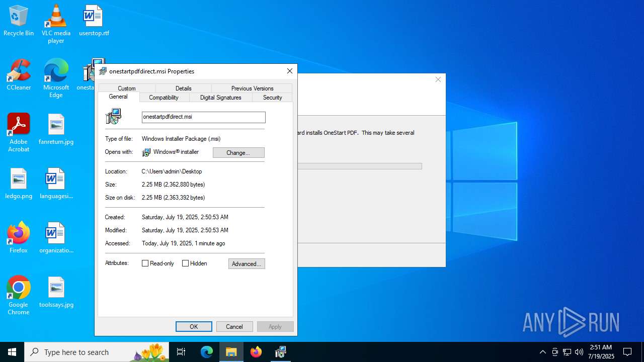Close the Properties dialog
The height and width of the screenshot is (362, 644).
point(289,71)
